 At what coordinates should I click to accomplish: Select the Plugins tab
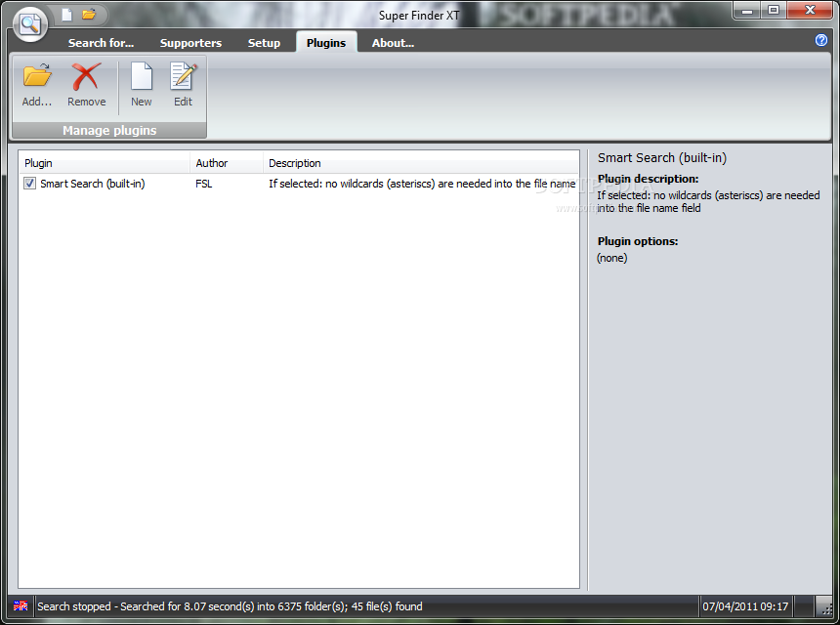tap(326, 43)
